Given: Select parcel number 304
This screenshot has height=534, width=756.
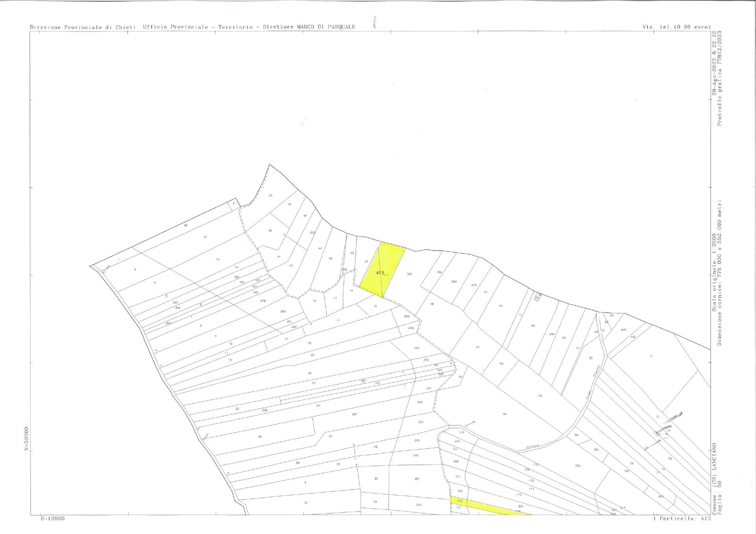Looking at the screenshot, I should [x=578, y=466].
